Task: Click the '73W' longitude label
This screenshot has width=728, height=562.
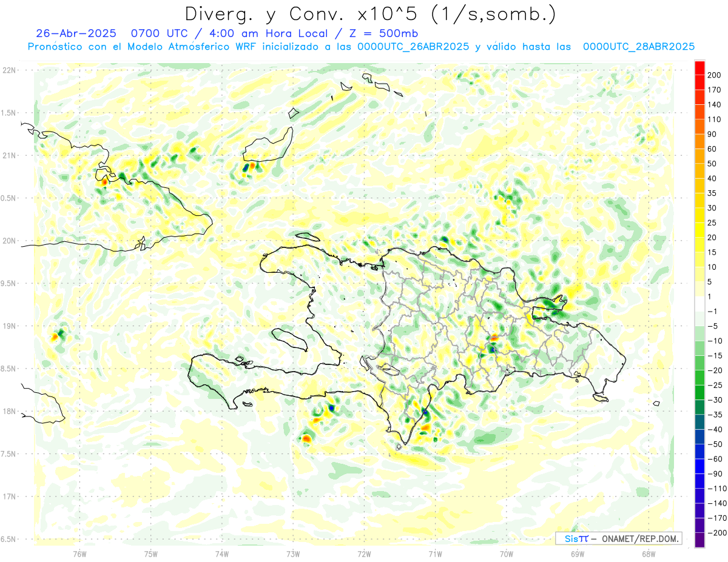Action: coord(293,554)
